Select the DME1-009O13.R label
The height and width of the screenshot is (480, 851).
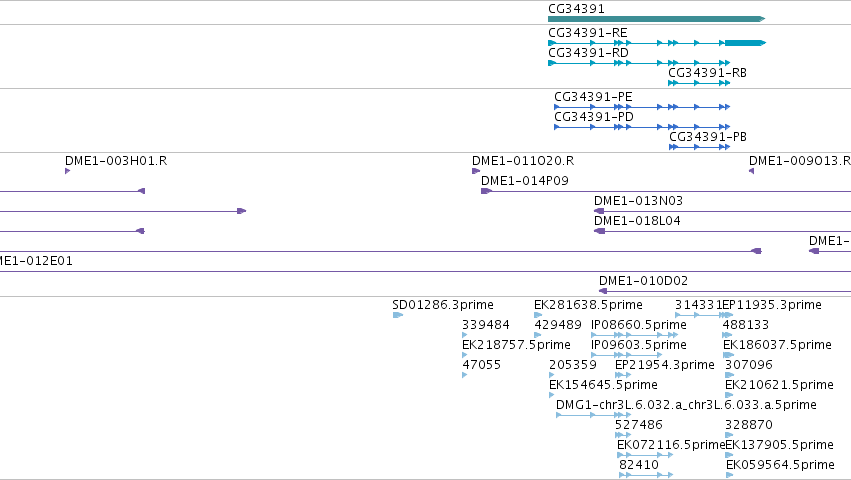tap(800, 161)
